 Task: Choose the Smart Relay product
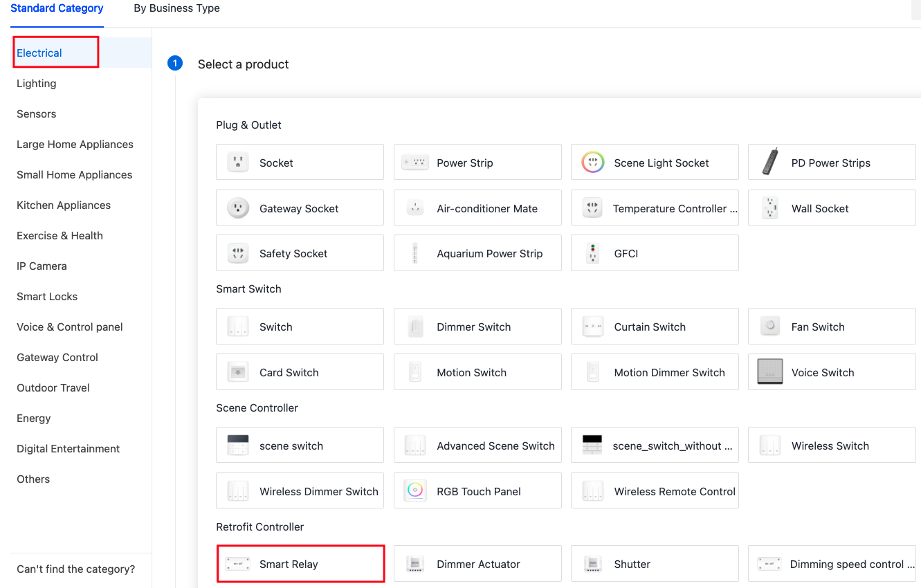pyautogui.click(x=300, y=563)
